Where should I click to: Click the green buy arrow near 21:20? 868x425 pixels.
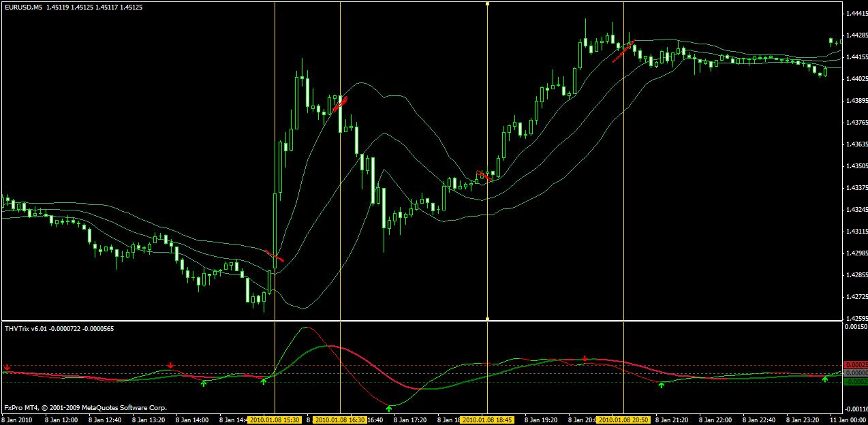click(x=661, y=385)
